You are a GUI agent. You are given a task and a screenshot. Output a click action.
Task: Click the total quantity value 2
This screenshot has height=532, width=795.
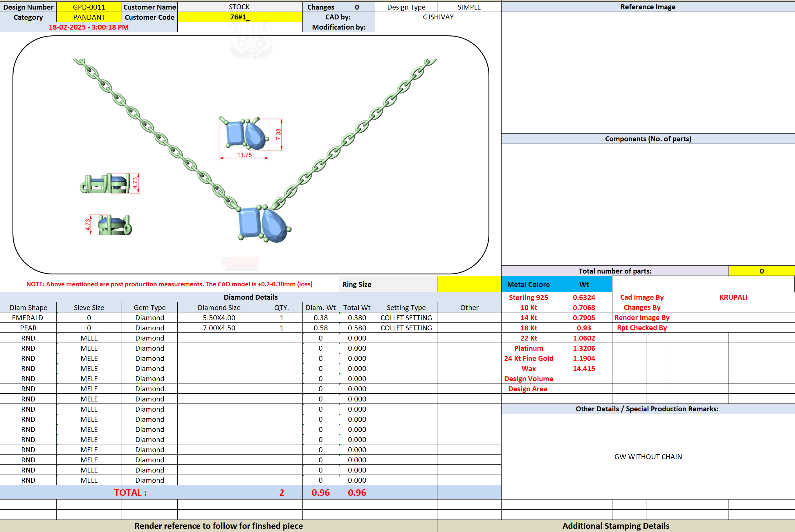click(x=282, y=492)
